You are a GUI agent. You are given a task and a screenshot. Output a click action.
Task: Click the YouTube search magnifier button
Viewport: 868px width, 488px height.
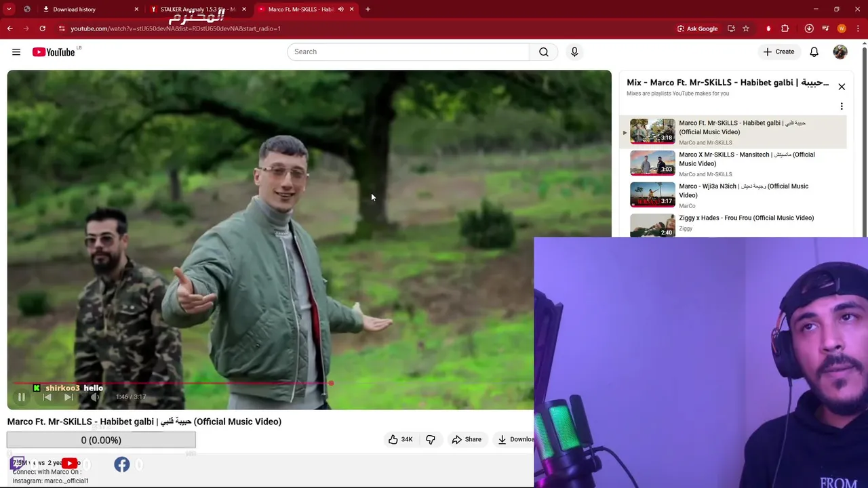[544, 52]
